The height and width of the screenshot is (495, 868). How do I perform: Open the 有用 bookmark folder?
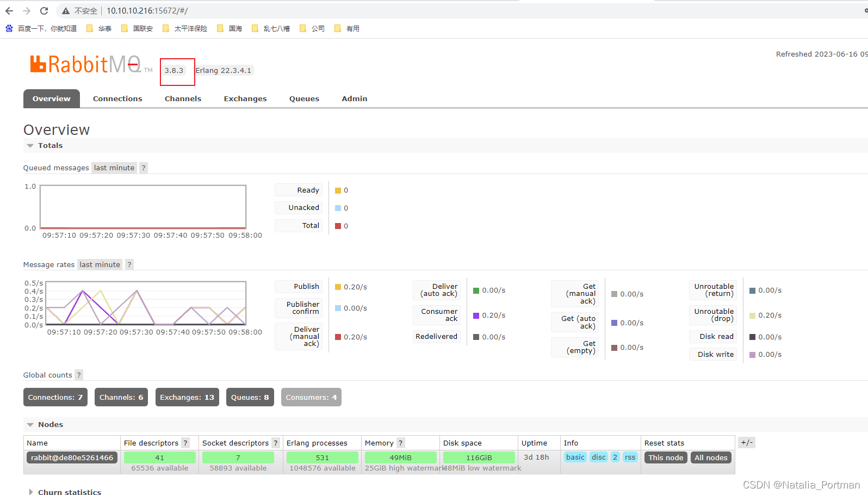coord(347,28)
